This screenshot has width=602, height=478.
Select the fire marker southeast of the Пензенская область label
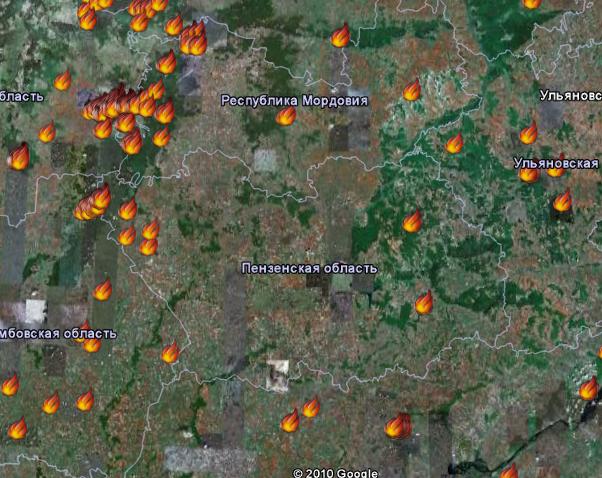click(x=424, y=303)
